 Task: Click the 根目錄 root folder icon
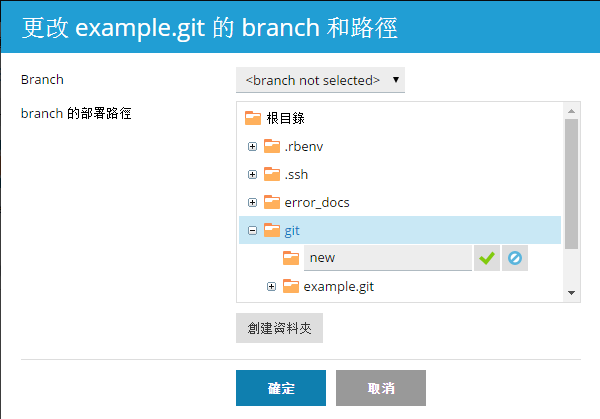[253, 118]
